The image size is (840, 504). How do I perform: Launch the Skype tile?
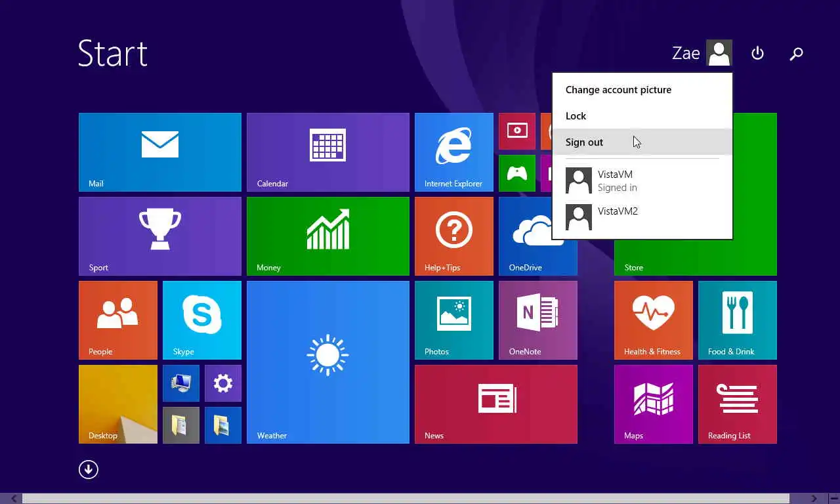tap(202, 320)
